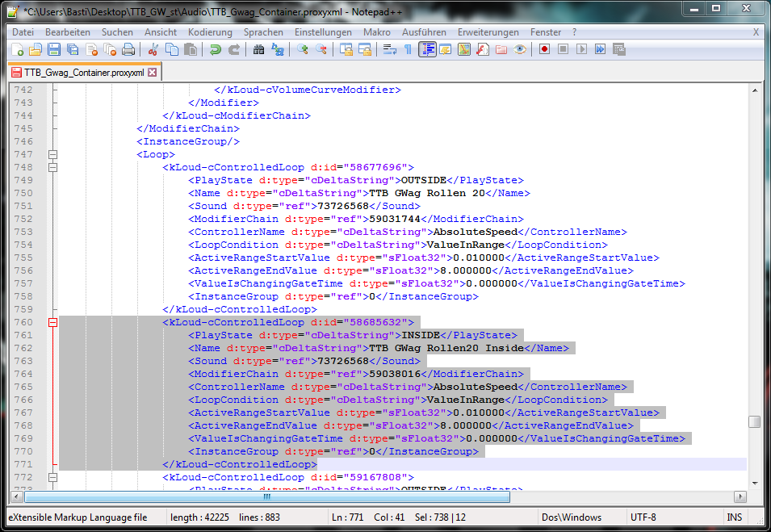Collapse fold at line 748 kLoud-cControlledLoop

tap(53, 167)
